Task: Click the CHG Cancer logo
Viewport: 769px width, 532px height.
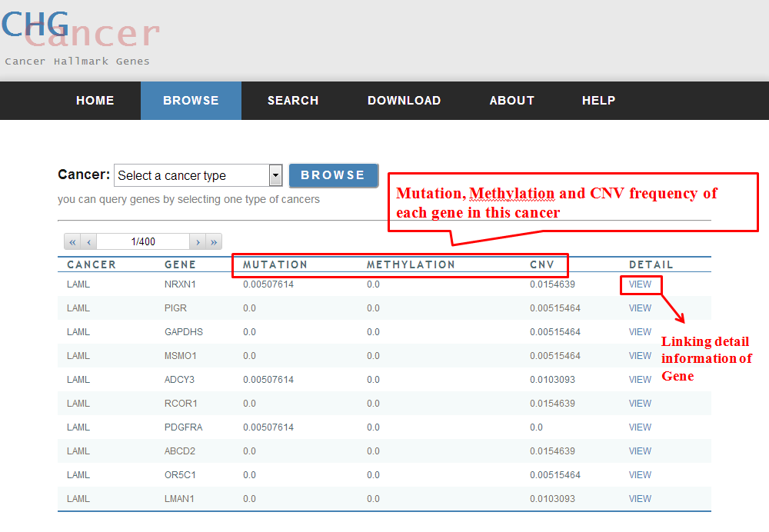Action: point(77,35)
